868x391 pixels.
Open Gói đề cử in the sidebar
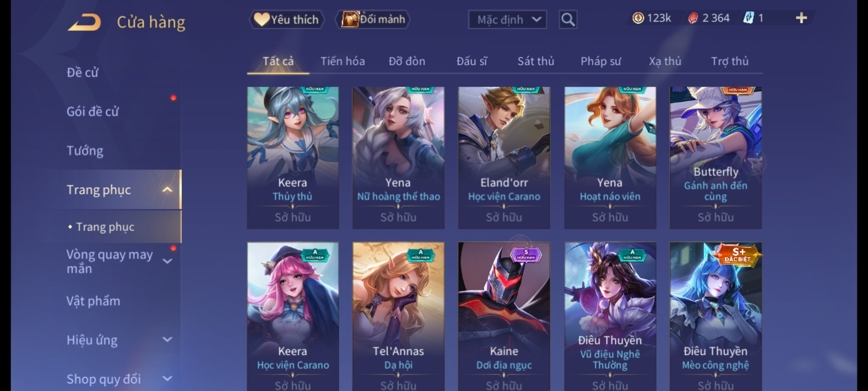tap(93, 111)
